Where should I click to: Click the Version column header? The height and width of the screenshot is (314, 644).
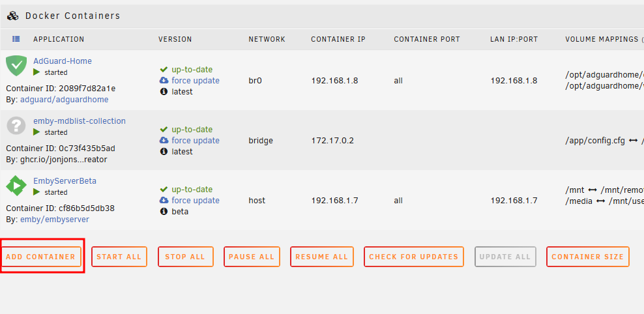[x=175, y=39]
